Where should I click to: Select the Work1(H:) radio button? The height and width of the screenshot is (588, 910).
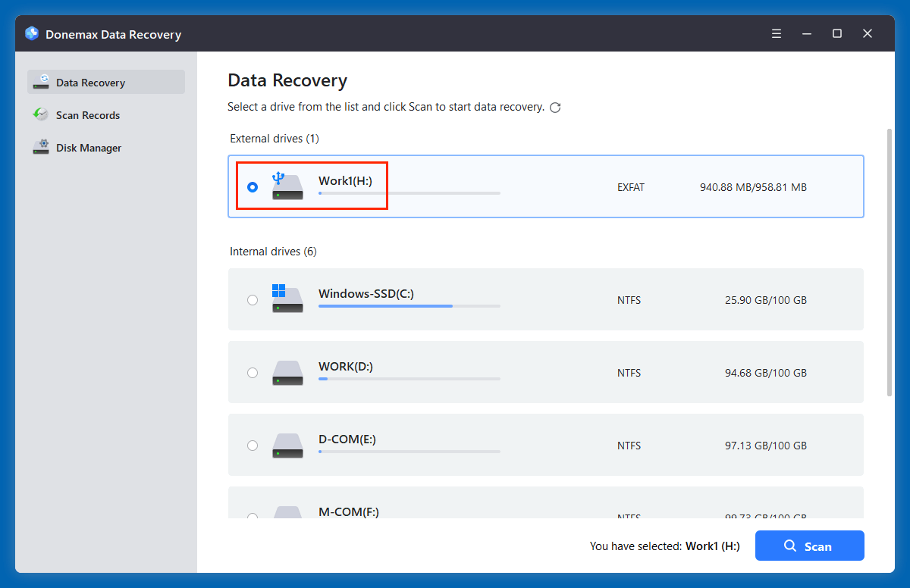click(x=253, y=186)
